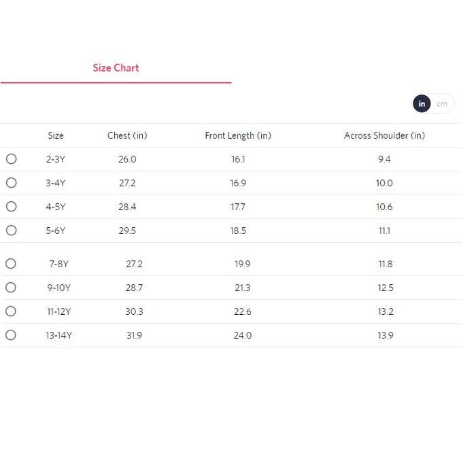This screenshot has height=476, width=476.
Task: Click the 13-14Y size label
Action: tap(59, 335)
